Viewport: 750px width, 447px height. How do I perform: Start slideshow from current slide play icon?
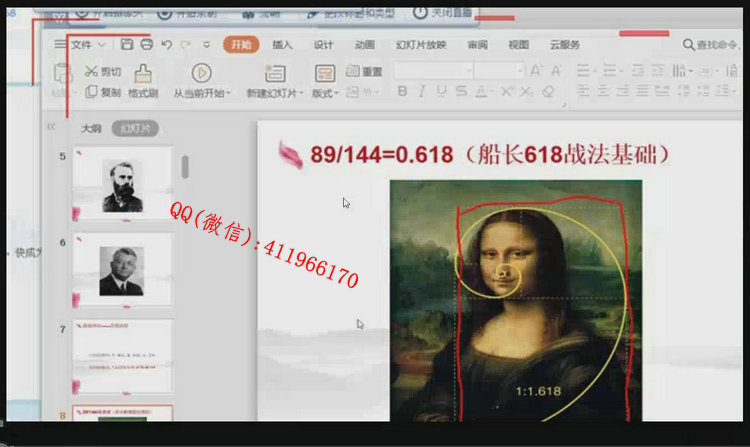tap(201, 73)
